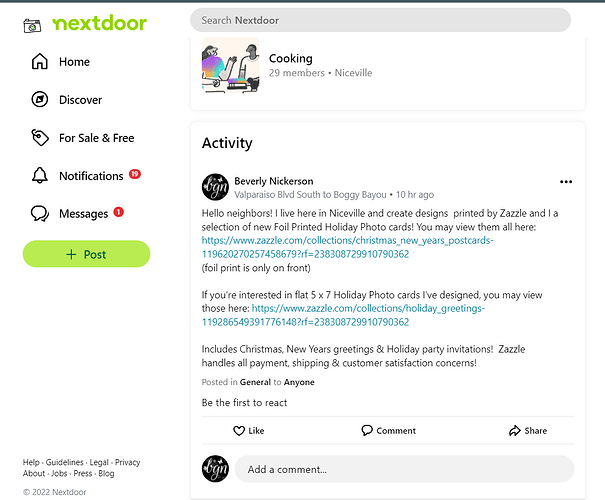The width and height of the screenshot is (605, 500).
Task: Click 'General' in Posted in line
Action: pos(255,382)
